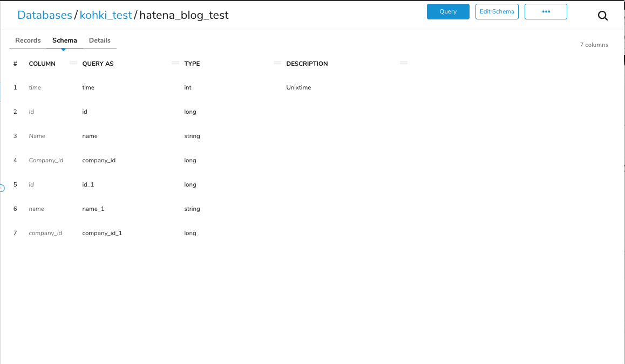Image resolution: width=625 pixels, height=364 pixels.
Task: Click the resize handle beside COLUMN header
Action: (x=73, y=63)
